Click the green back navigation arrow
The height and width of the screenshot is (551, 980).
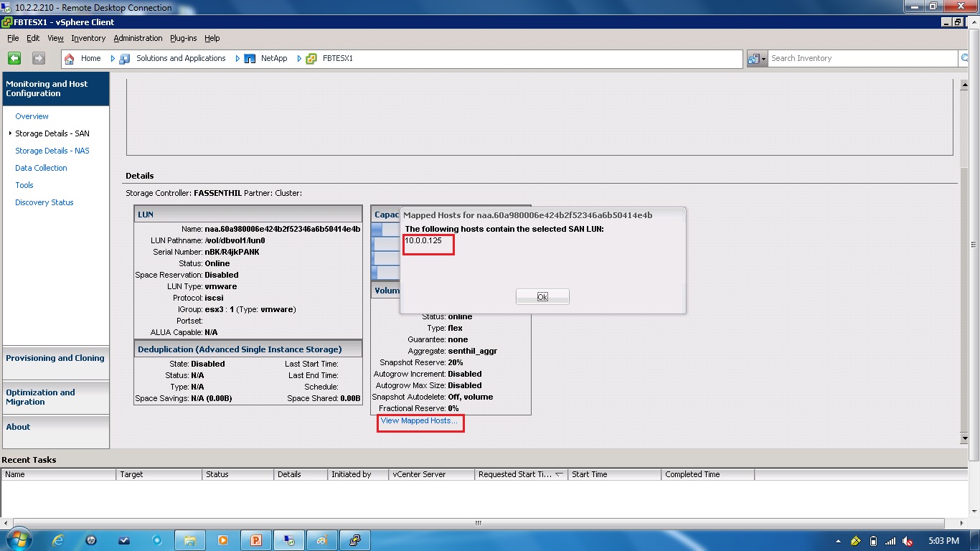[x=13, y=57]
